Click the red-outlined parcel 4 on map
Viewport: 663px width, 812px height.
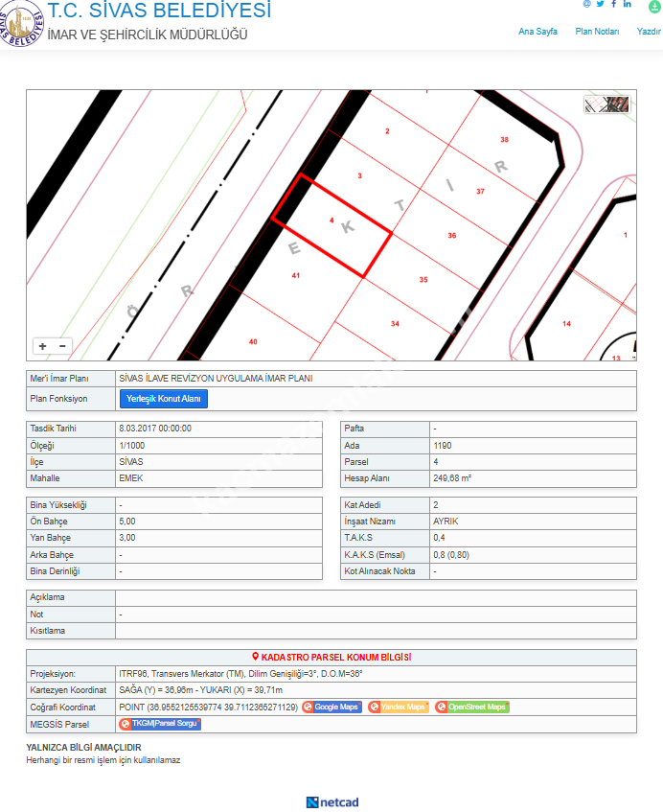pyautogui.click(x=331, y=227)
